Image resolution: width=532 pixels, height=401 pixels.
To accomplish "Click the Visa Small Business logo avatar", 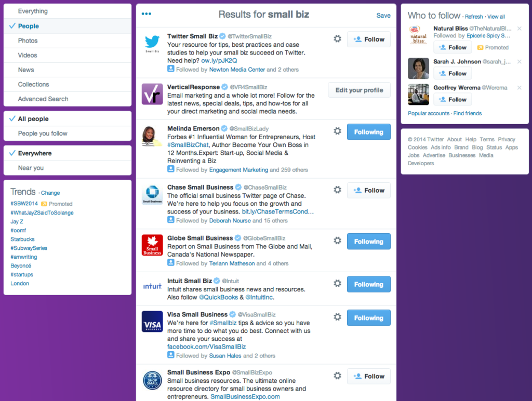I will (152, 322).
